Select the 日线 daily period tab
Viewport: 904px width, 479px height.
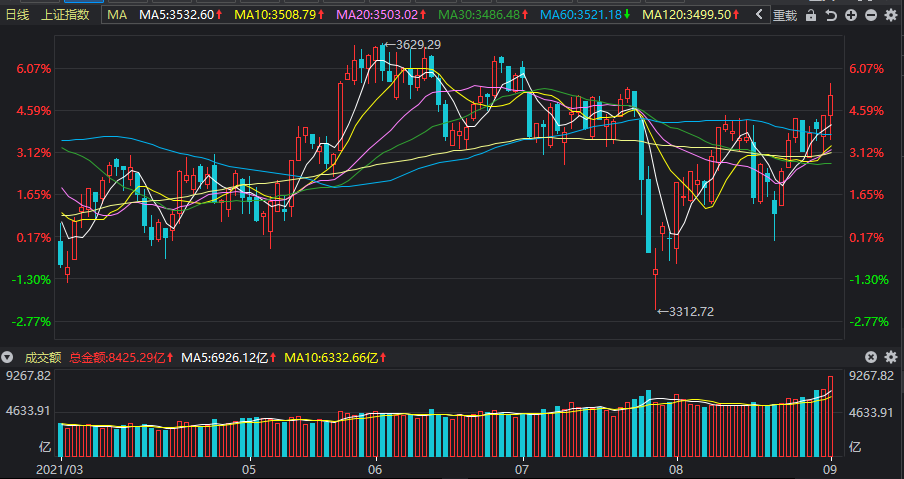pyautogui.click(x=17, y=15)
